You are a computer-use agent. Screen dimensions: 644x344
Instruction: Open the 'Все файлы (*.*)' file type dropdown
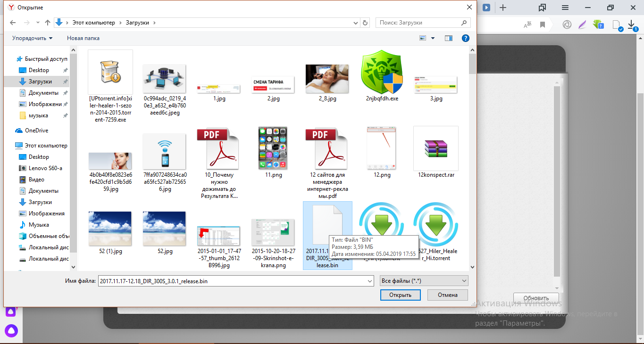(424, 281)
